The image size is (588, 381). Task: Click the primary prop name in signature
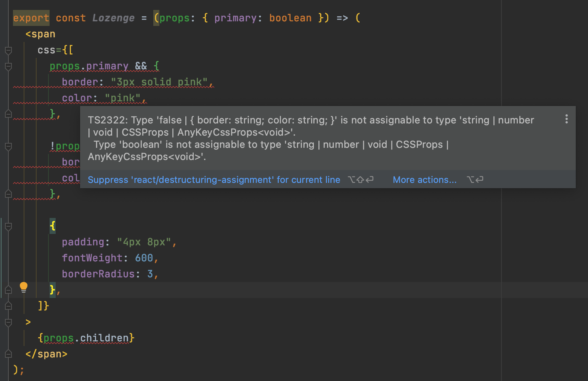click(x=235, y=18)
